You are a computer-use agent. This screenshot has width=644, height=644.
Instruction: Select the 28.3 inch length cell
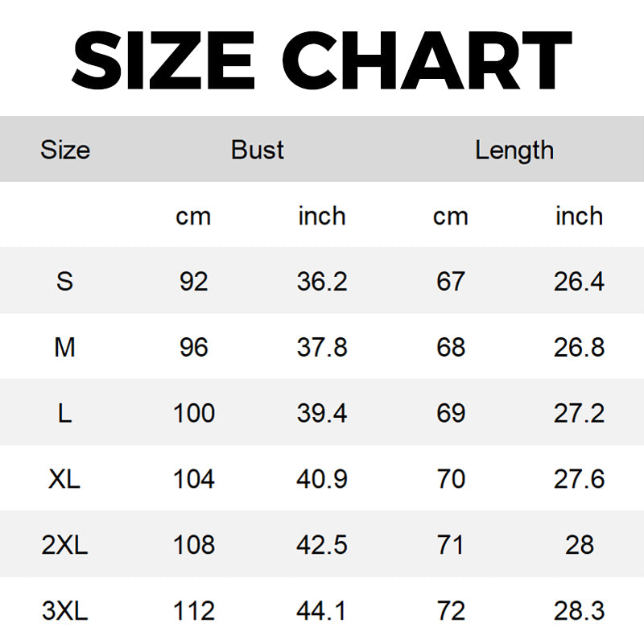(579, 611)
